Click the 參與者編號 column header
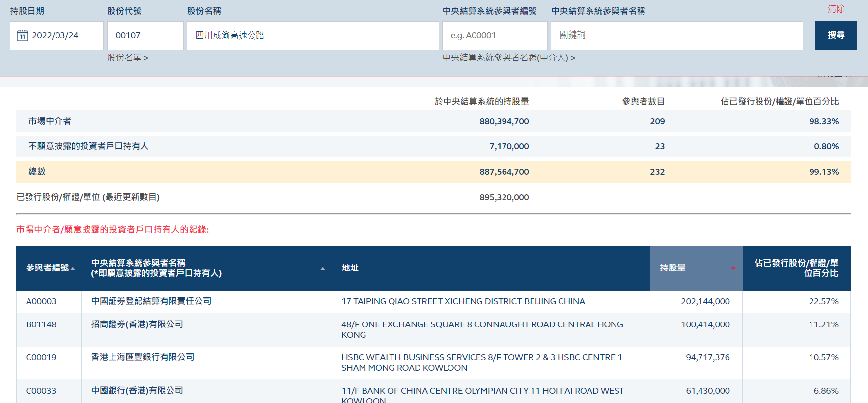 click(x=48, y=268)
